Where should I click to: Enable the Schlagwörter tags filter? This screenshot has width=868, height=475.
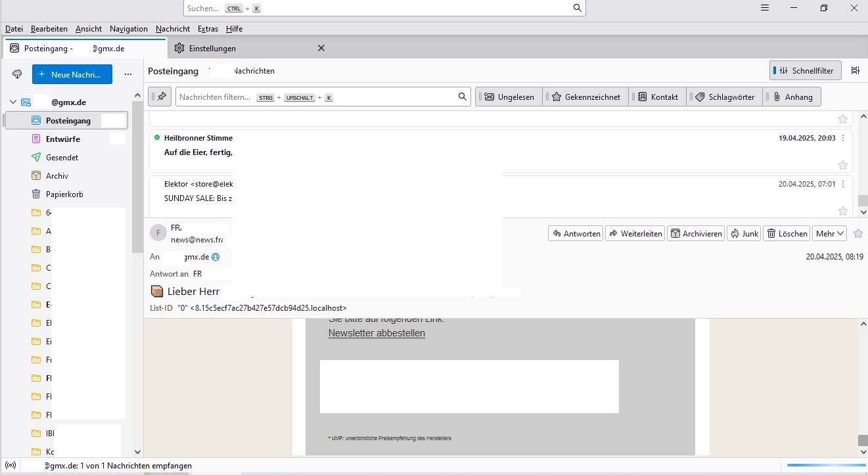(x=725, y=97)
